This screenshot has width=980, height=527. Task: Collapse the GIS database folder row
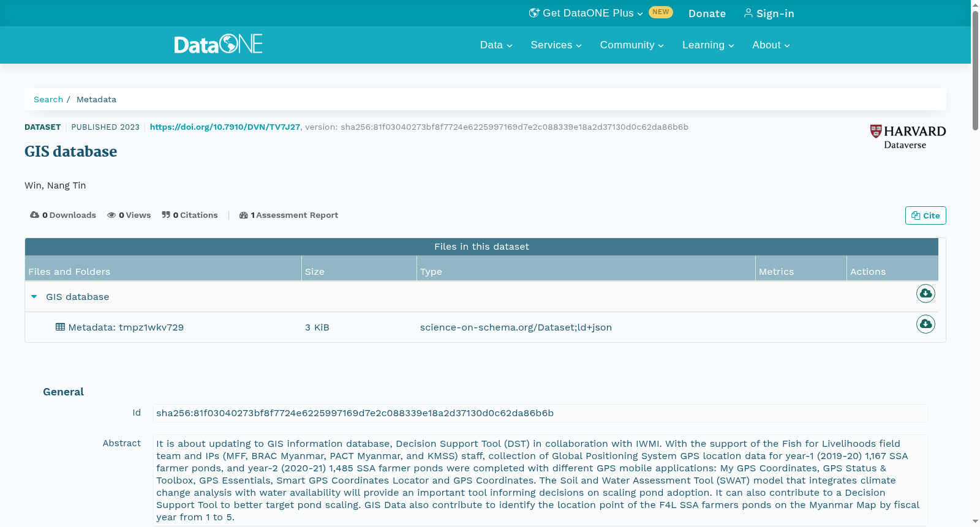(34, 297)
